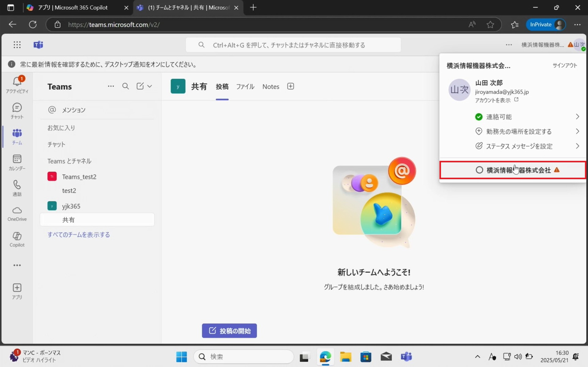Open Teams panel more options ellipsis
This screenshot has width=588, height=367.
click(x=111, y=86)
